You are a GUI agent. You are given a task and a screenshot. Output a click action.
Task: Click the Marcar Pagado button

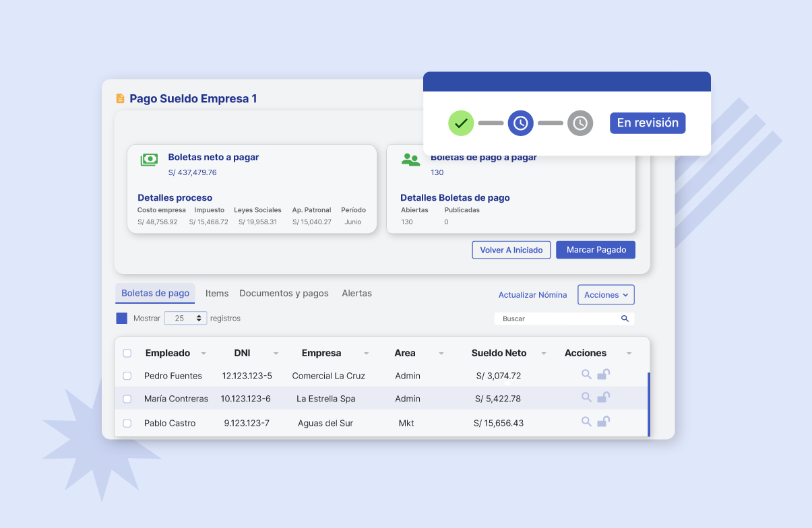(596, 250)
